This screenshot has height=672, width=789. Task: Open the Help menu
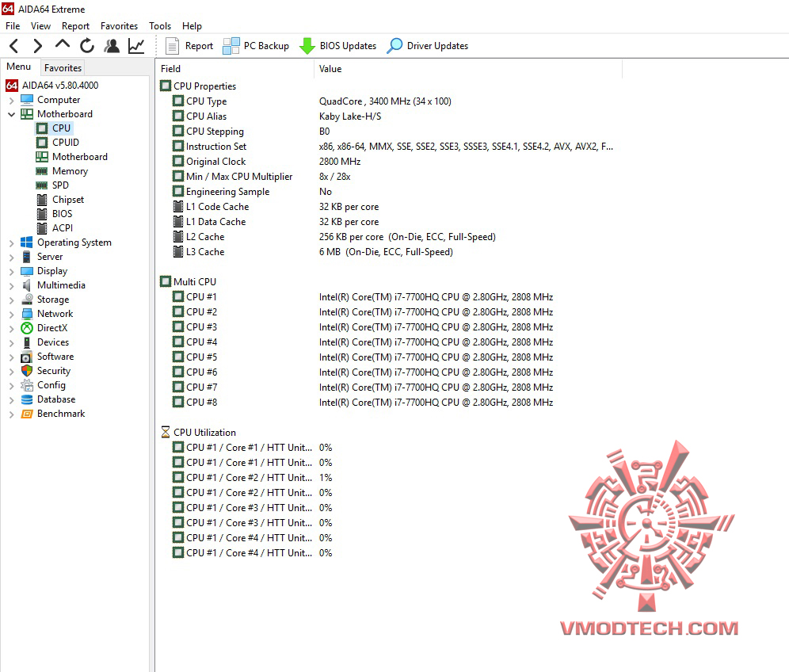pyautogui.click(x=192, y=25)
